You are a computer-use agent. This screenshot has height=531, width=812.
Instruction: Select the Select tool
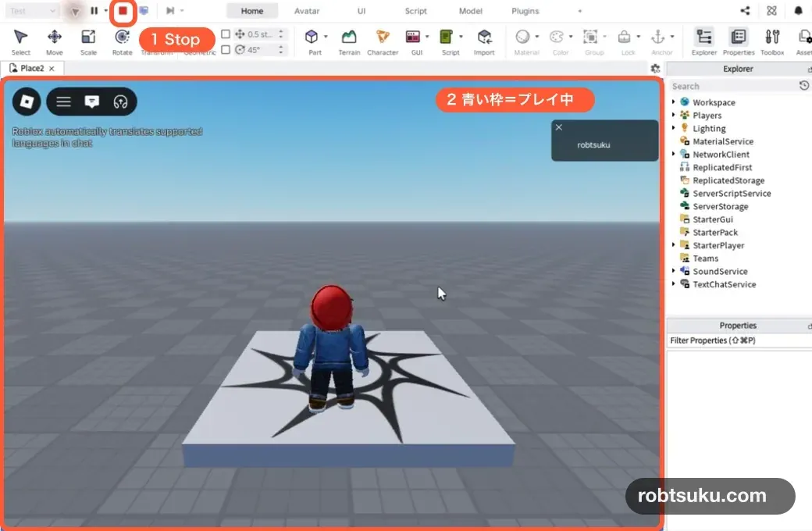tap(21, 42)
